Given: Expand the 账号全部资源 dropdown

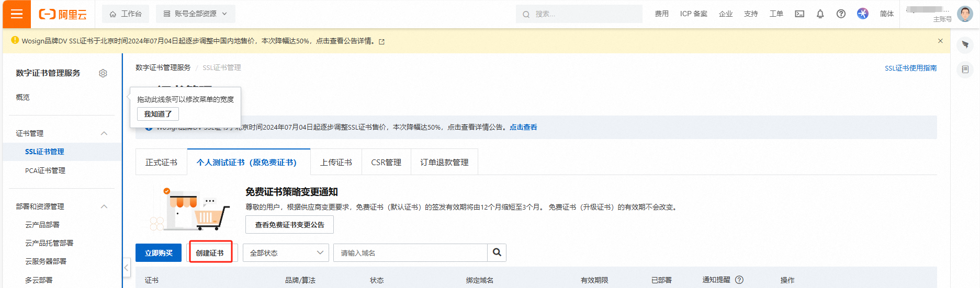Looking at the screenshot, I should coord(195,14).
